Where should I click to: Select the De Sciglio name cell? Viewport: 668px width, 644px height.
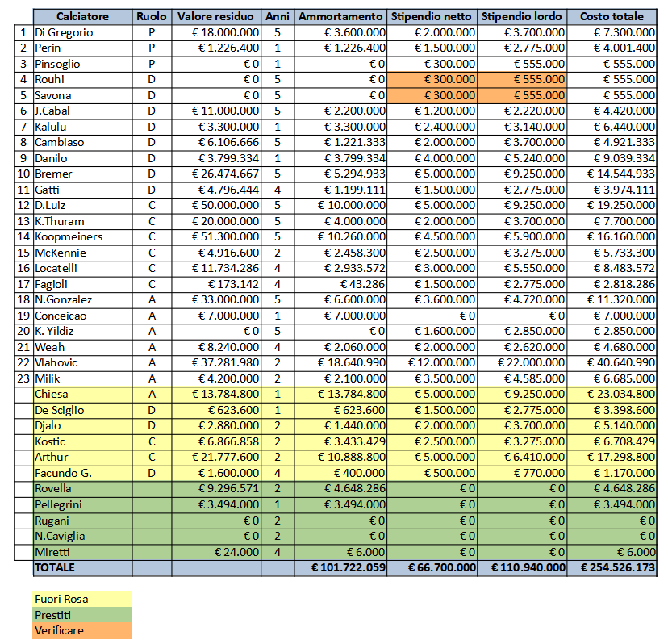(x=82, y=411)
